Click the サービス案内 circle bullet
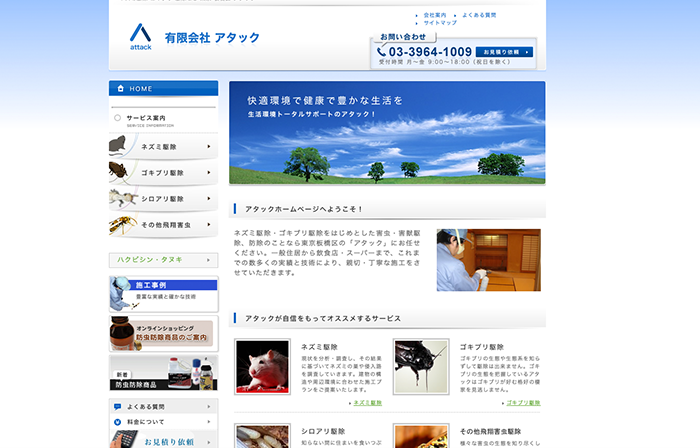 (x=117, y=118)
